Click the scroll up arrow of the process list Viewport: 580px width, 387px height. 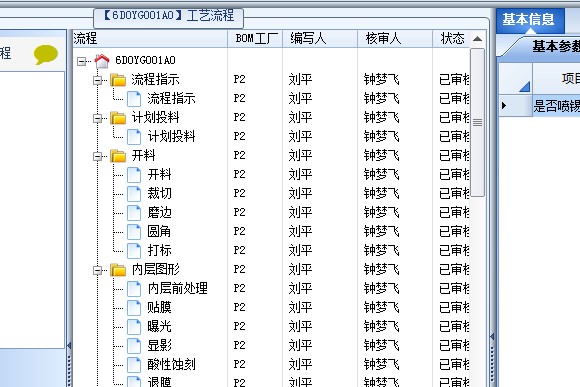(478, 39)
